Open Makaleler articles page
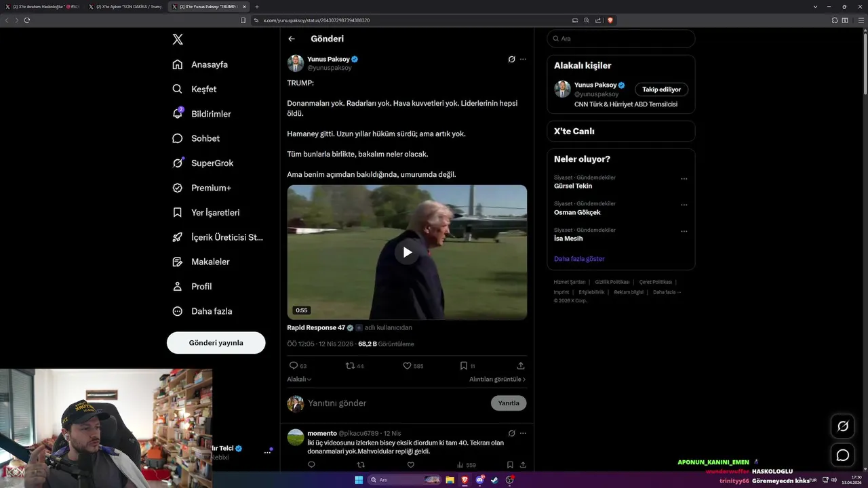This screenshot has height=488, width=868. click(x=201, y=262)
